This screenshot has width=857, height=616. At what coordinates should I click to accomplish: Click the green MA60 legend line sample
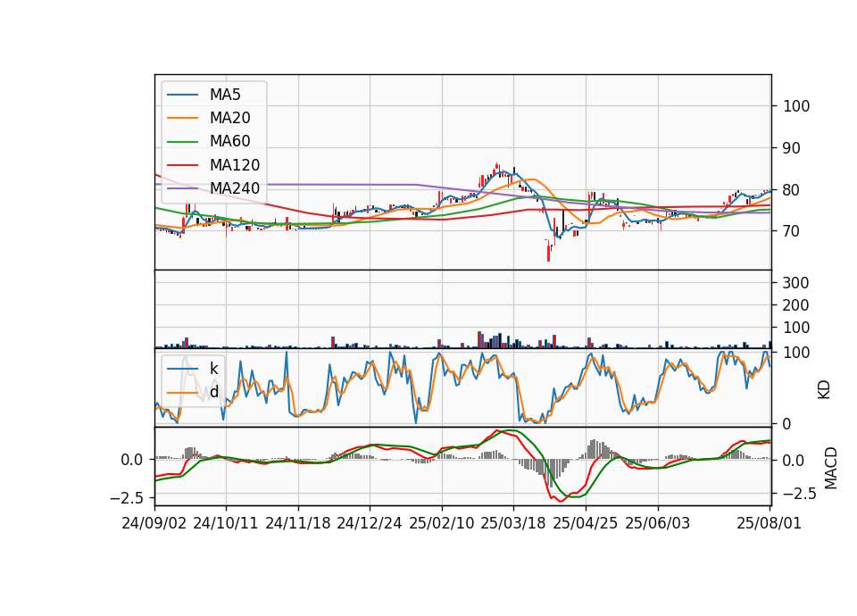coord(182,142)
